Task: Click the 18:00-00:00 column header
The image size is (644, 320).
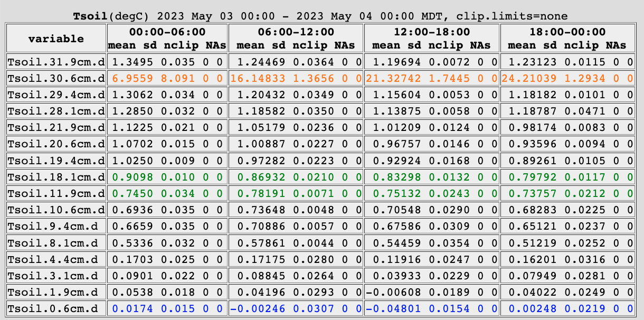Action: [567, 32]
